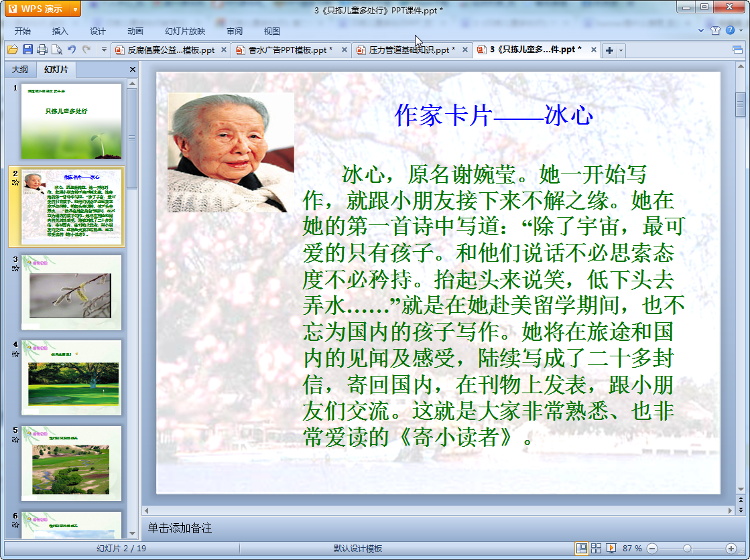
Task: Select slide 5 thumbnail with grassland river
Action: tap(71, 464)
